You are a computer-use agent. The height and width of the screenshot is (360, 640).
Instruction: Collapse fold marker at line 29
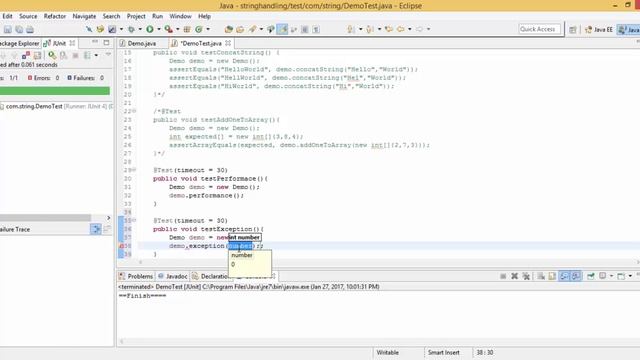134,169
